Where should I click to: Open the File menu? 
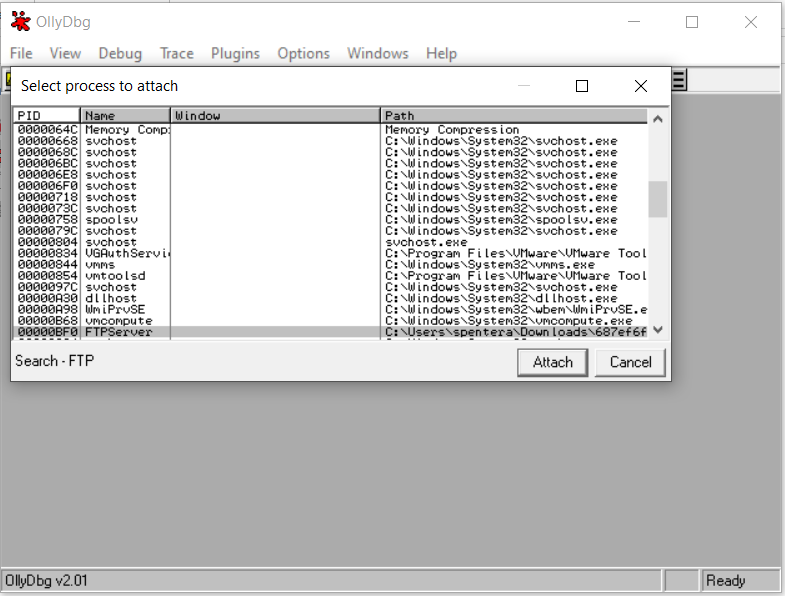21,53
